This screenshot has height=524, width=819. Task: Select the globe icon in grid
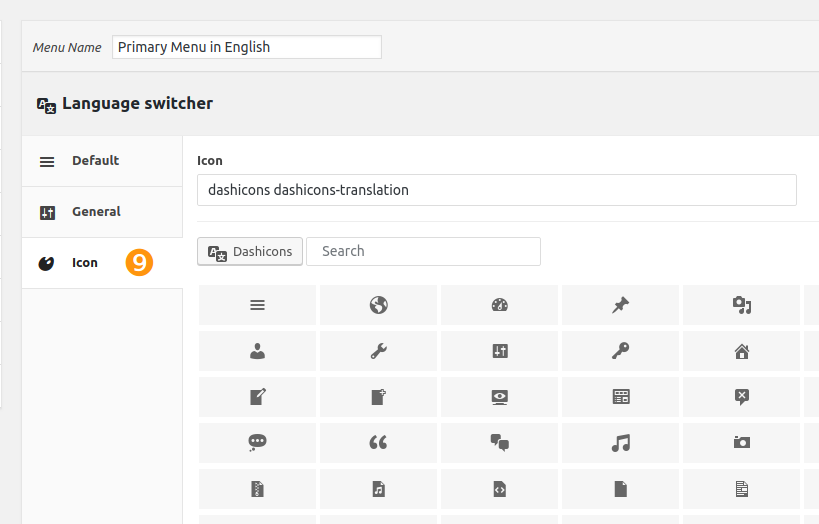[x=378, y=305]
